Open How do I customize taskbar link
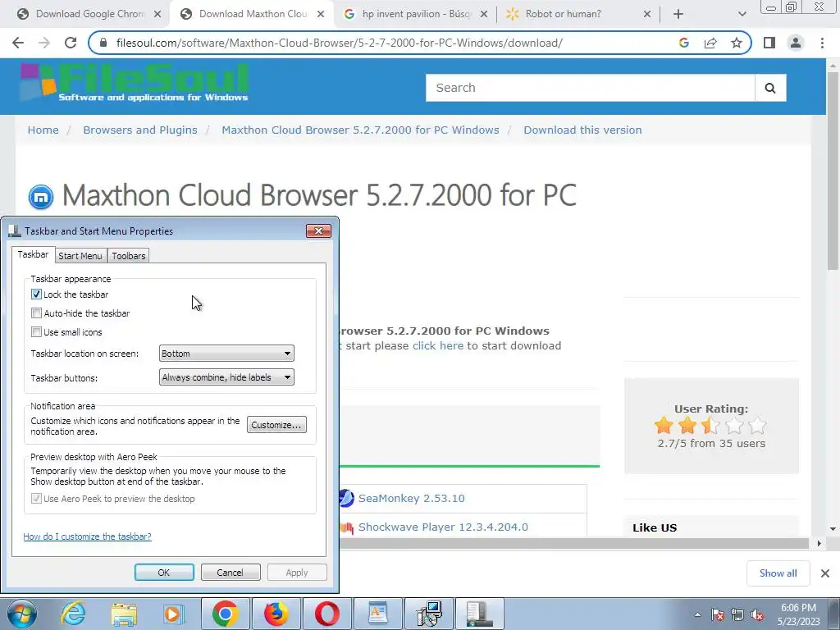The width and height of the screenshot is (840, 630). click(87, 536)
